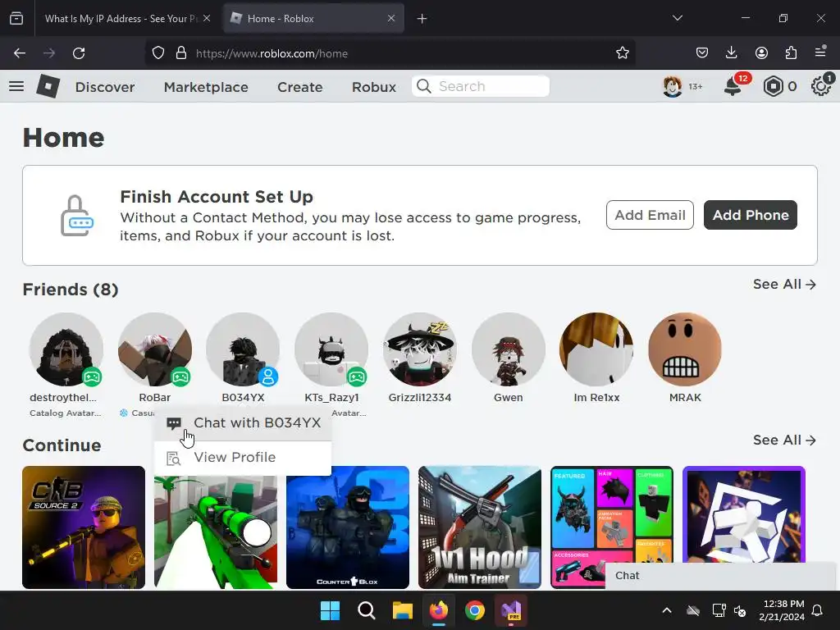Open the Firefox downloads icon
Image resolution: width=840 pixels, height=630 pixels.
click(731, 52)
